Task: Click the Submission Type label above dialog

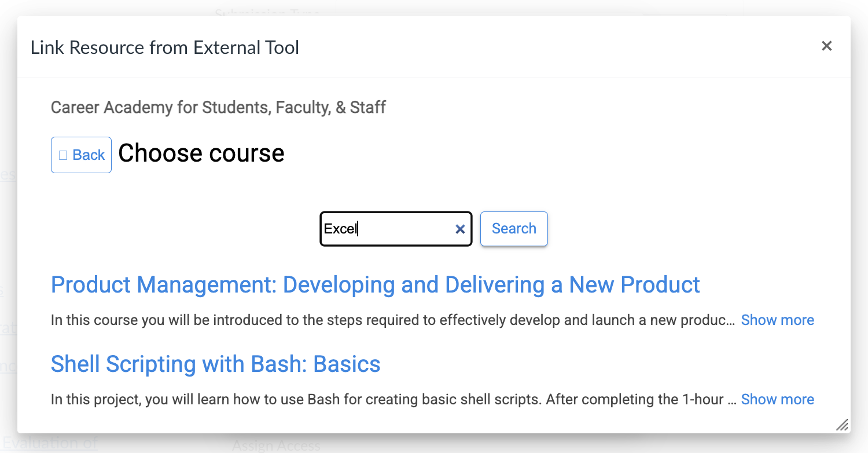Action: pos(267,12)
